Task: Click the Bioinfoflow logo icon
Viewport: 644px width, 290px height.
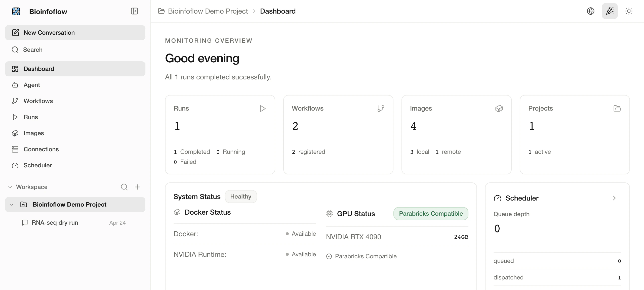Action: point(16,11)
